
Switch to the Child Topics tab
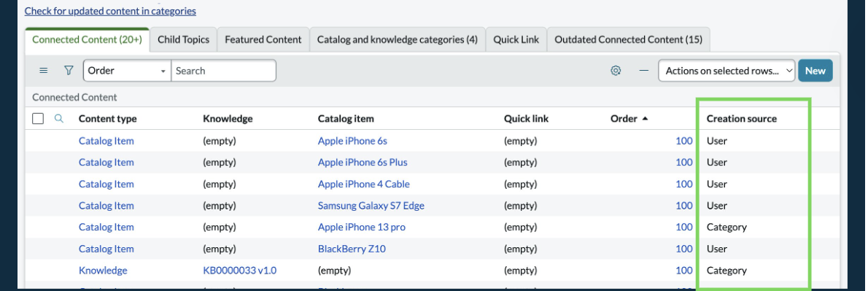coord(183,40)
